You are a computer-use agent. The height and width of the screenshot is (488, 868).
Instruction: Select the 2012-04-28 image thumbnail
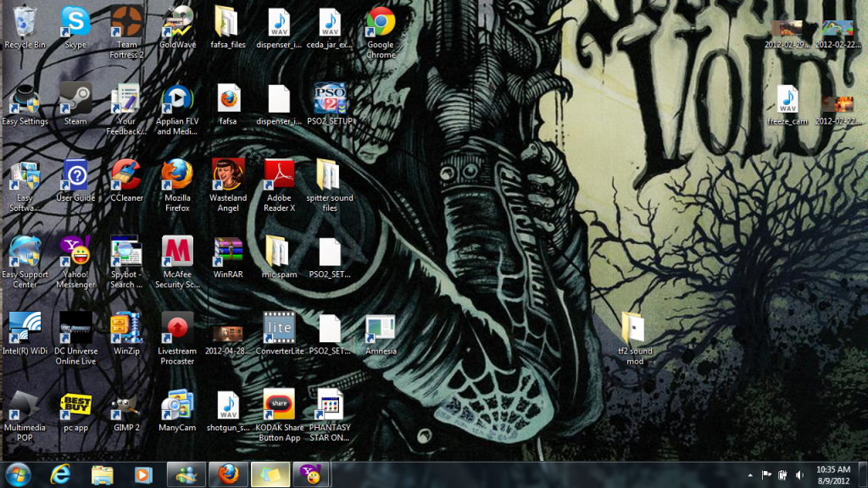tap(228, 339)
